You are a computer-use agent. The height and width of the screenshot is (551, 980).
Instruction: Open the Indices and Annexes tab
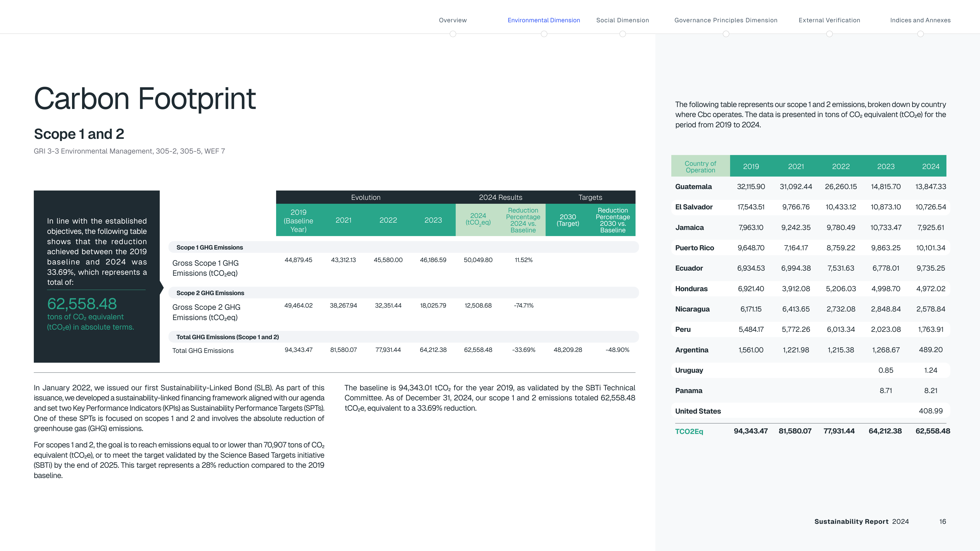click(920, 20)
